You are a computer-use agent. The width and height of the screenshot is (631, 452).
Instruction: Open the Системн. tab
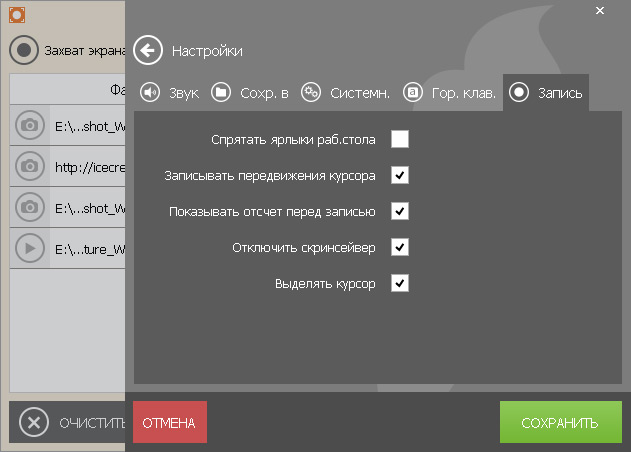coord(346,93)
